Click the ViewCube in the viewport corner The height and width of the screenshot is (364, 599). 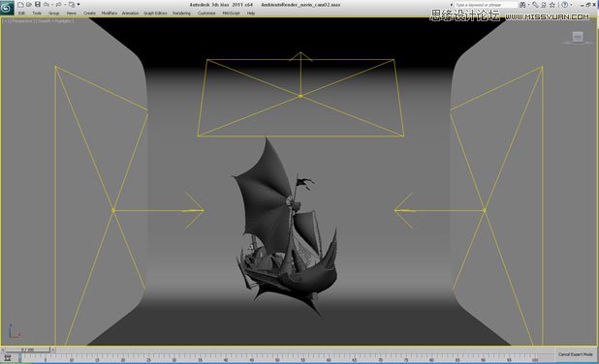point(578,38)
